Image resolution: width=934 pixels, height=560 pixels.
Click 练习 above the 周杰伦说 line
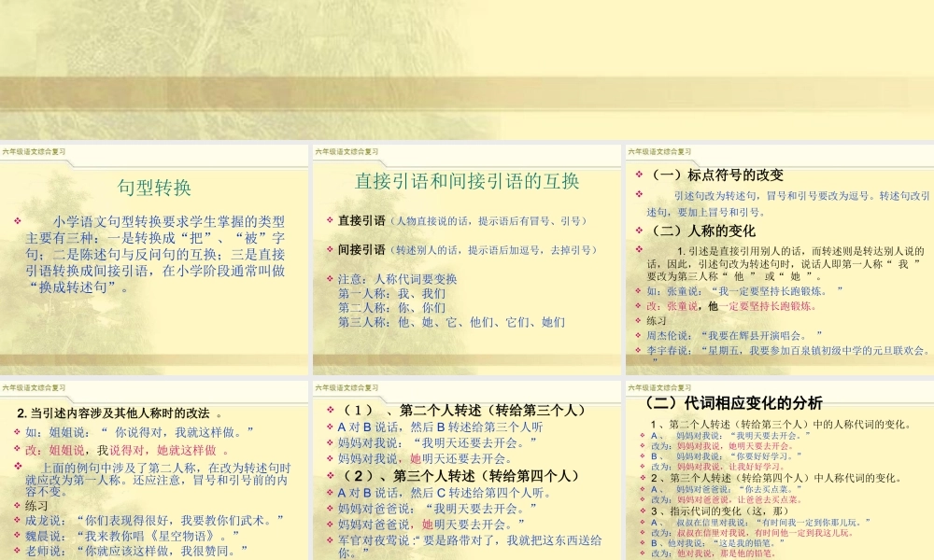tap(657, 321)
